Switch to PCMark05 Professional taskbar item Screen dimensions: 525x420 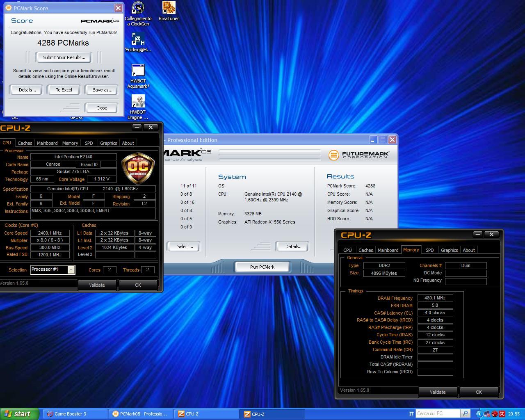pos(141,414)
